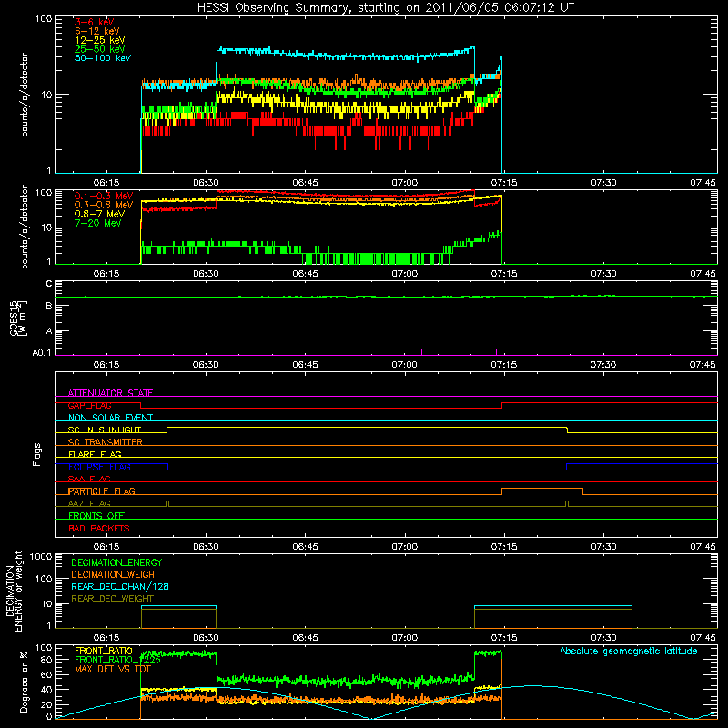Click the cyan 50-100 keV plateau in top plot
Image resolution: width=728 pixels, height=728 pixels.
coord(346,54)
